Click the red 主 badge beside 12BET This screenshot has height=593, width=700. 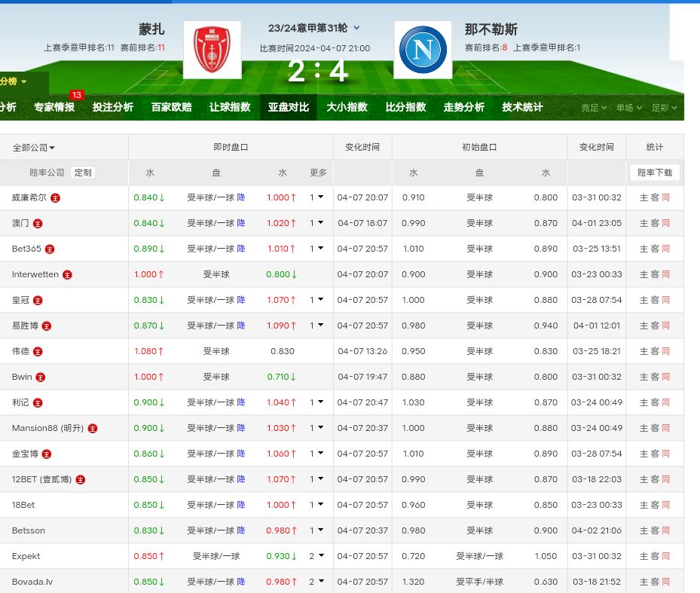[81, 480]
